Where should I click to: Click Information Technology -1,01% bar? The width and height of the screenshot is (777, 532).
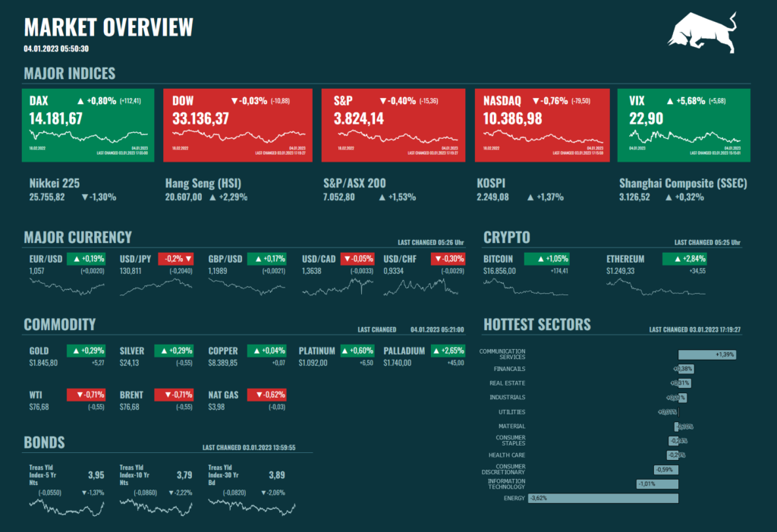pos(658,484)
